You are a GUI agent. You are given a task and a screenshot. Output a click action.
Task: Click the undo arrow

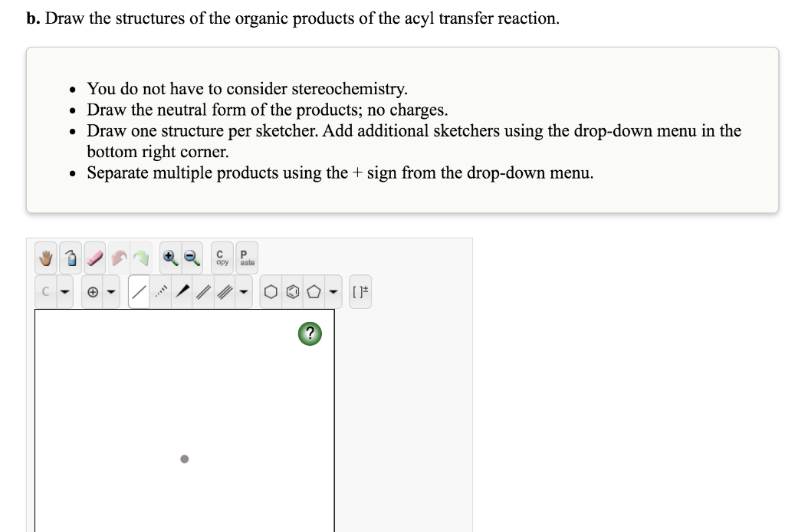[117, 257]
